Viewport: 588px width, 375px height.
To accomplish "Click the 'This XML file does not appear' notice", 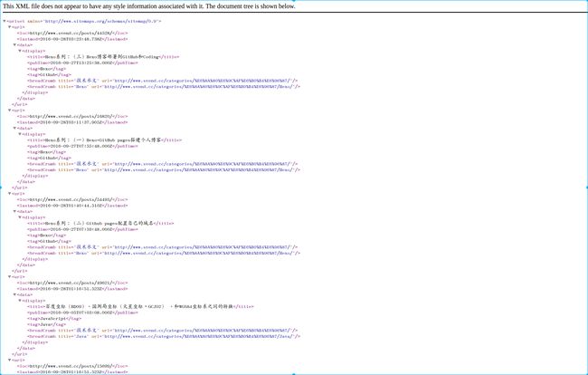I will click(x=149, y=6).
